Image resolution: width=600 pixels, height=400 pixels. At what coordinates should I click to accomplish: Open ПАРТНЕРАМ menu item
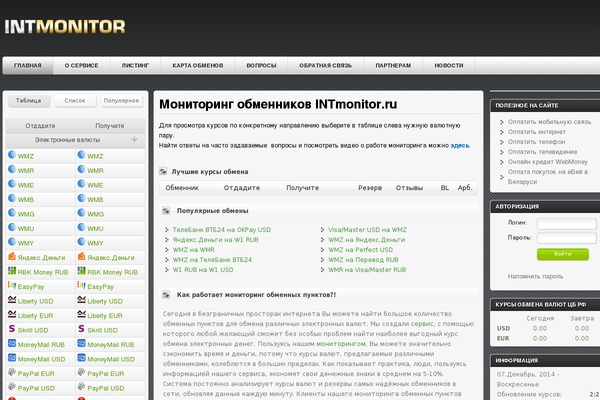393,65
